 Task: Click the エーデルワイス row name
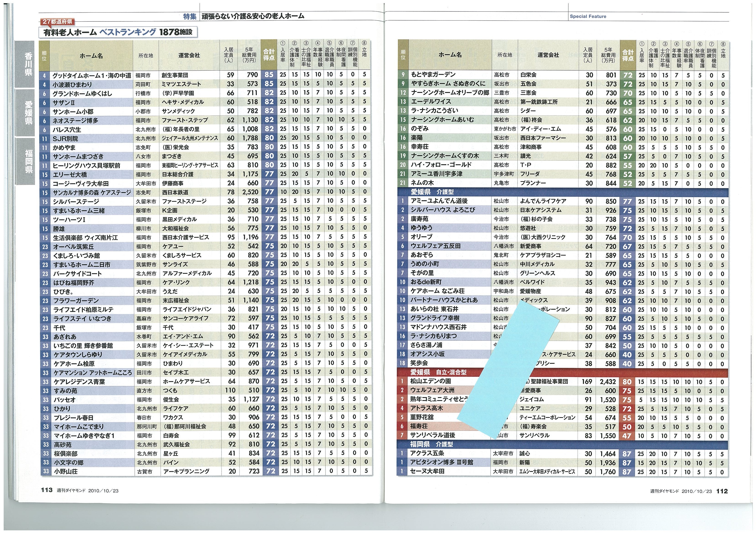431,102
